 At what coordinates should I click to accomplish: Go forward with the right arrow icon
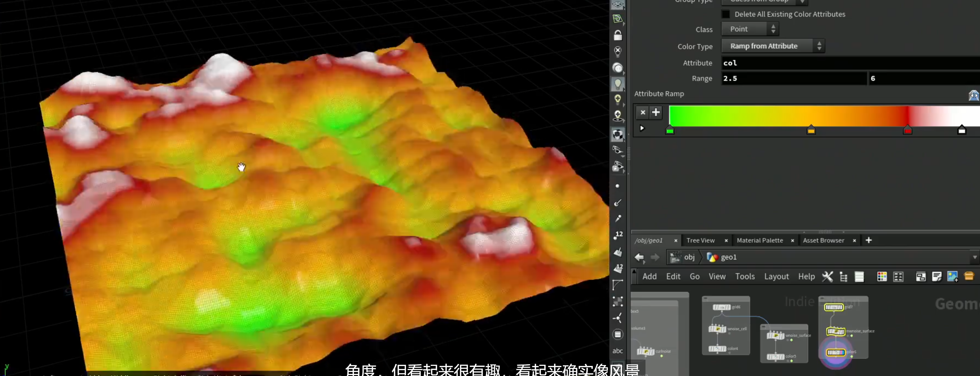(655, 257)
